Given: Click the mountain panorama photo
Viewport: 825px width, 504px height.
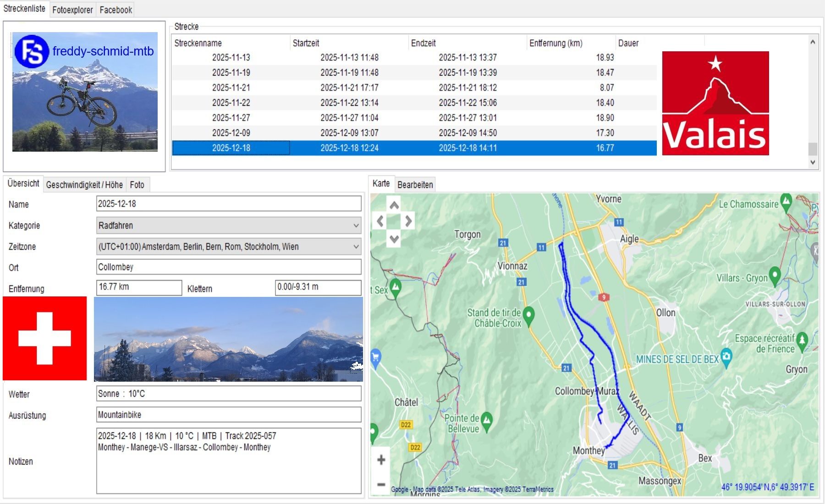Looking at the screenshot, I should 228,339.
